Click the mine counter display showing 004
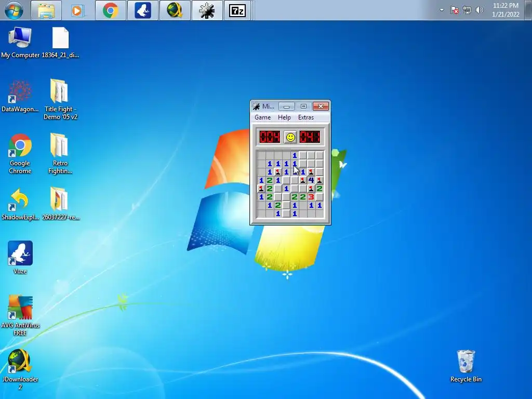The height and width of the screenshot is (399, 532). [x=270, y=137]
